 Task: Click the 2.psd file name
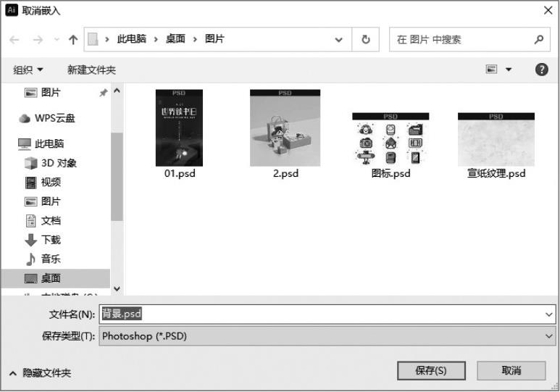tap(285, 173)
